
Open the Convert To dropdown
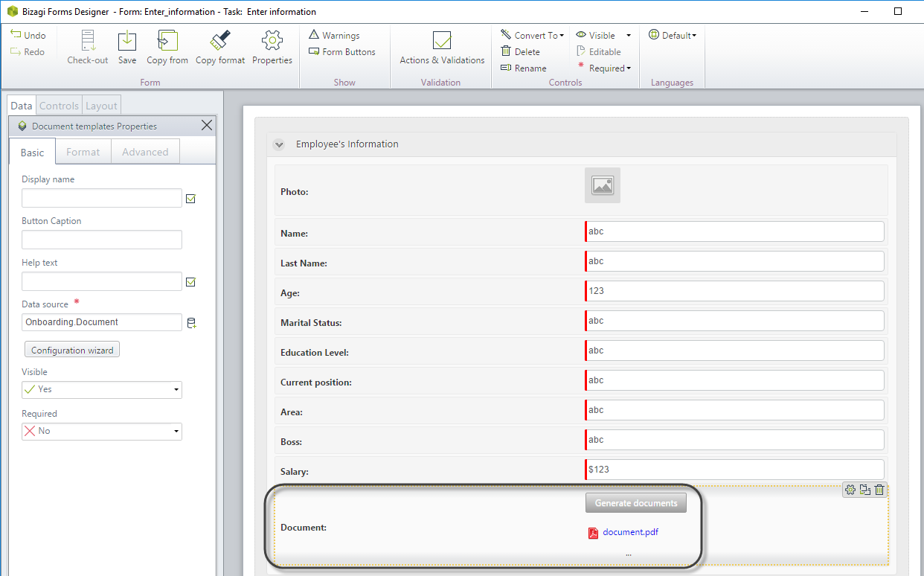click(x=532, y=35)
